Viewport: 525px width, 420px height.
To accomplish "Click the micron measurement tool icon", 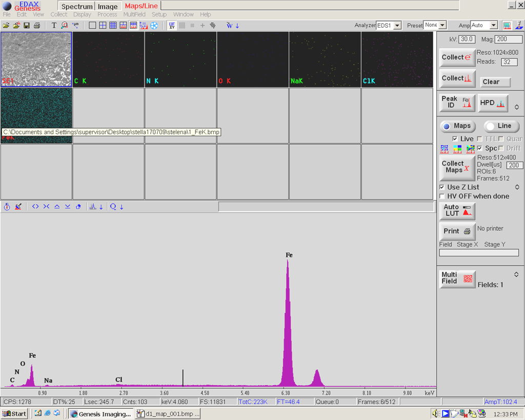I will point(75,26).
